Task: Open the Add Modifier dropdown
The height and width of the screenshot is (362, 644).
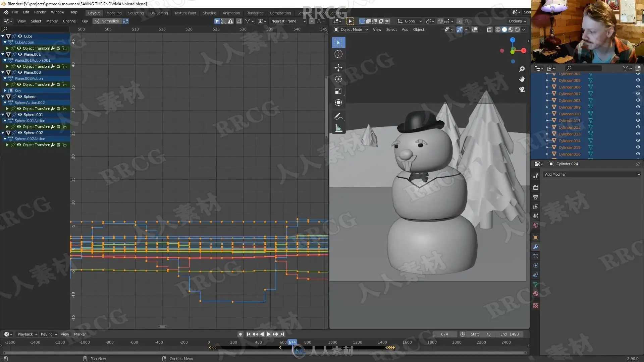Action: tap(592, 174)
